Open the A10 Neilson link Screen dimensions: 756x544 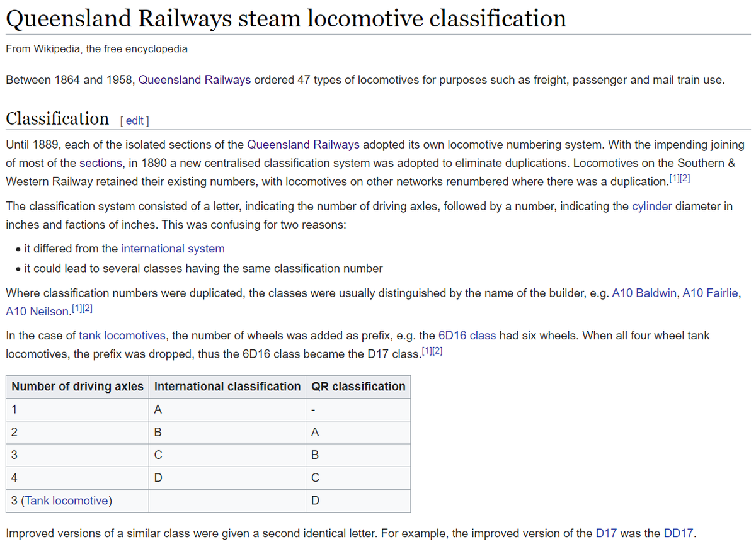37,311
